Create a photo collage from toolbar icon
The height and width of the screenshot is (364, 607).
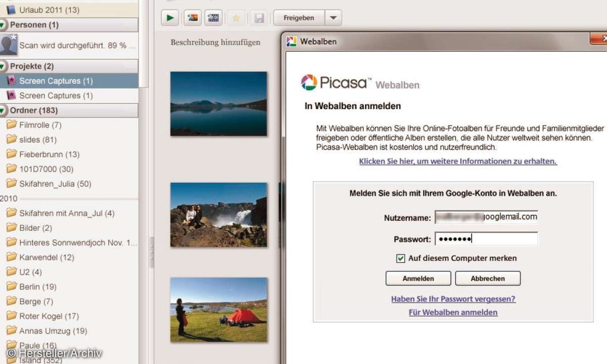click(x=192, y=18)
